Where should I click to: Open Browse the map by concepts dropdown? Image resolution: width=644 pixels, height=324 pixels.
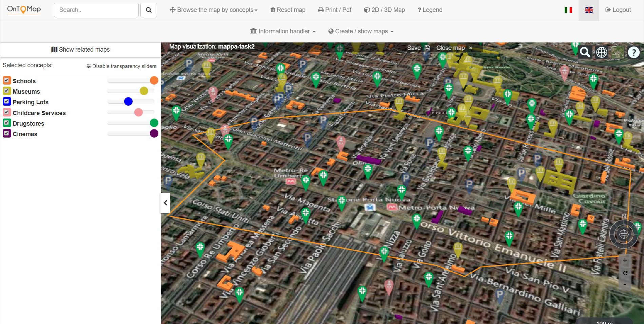click(x=214, y=10)
